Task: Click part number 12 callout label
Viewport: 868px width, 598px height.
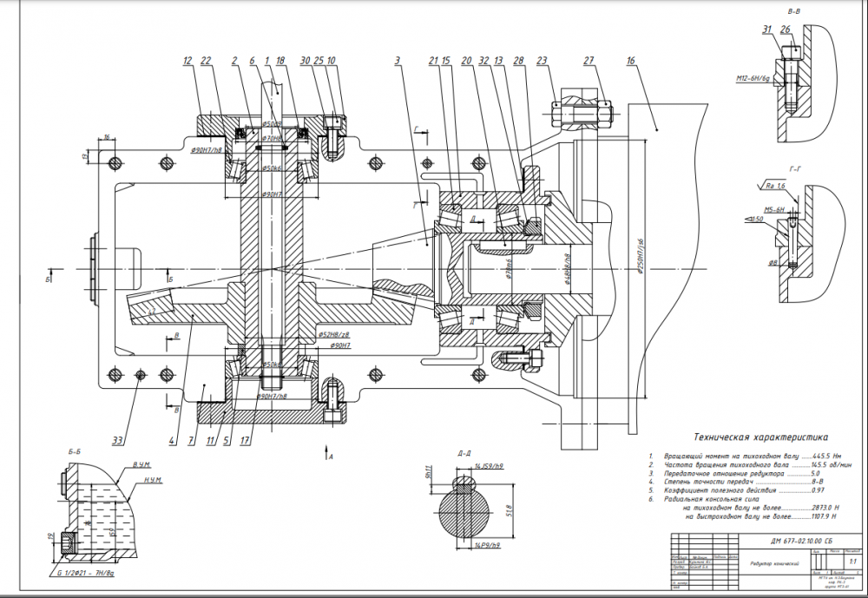Action: pos(187,61)
